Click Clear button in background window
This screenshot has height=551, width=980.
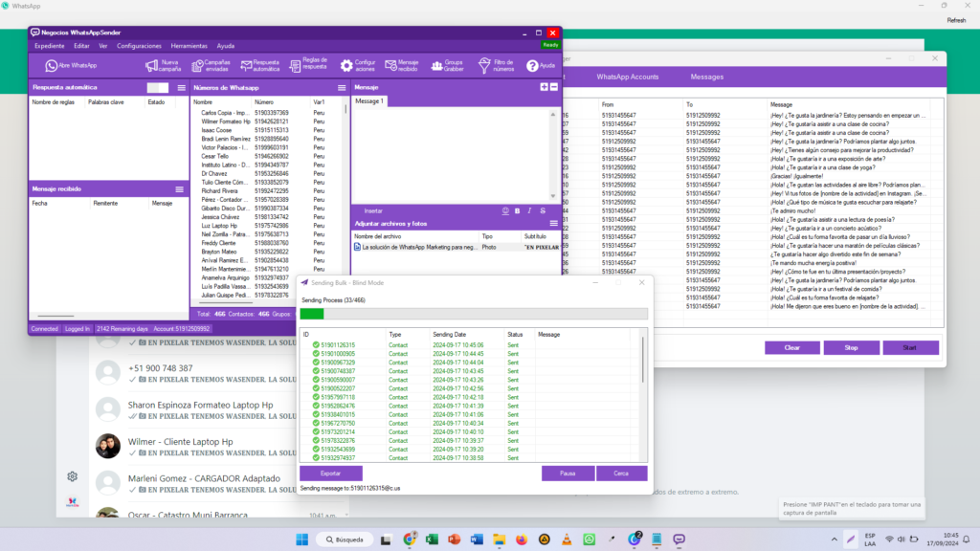point(791,348)
